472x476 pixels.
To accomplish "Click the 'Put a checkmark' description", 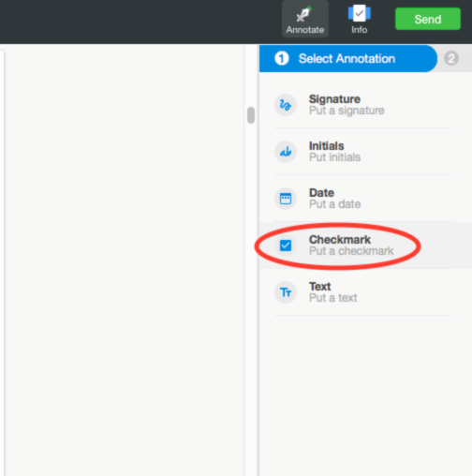I will point(351,251).
